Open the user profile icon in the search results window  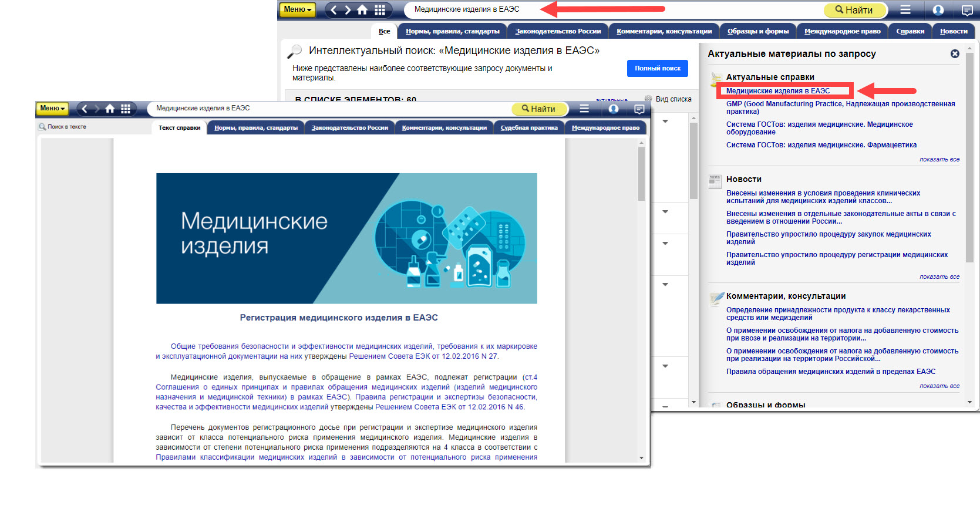[x=938, y=10]
